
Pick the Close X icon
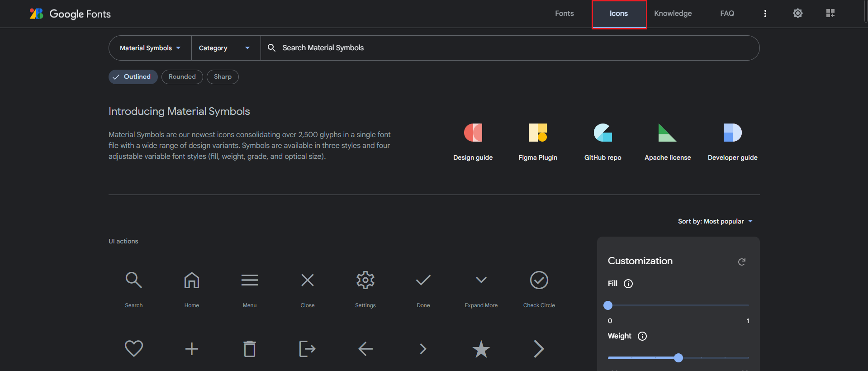pyautogui.click(x=308, y=280)
